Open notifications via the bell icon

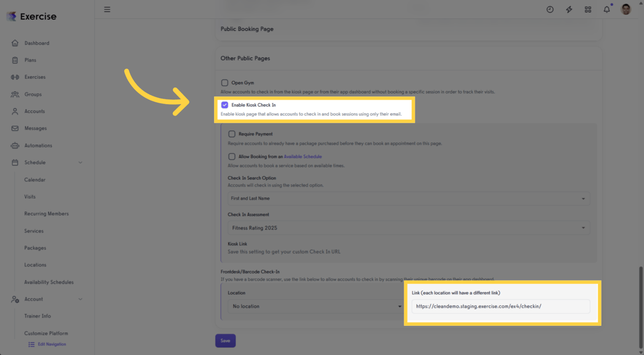click(x=607, y=9)
